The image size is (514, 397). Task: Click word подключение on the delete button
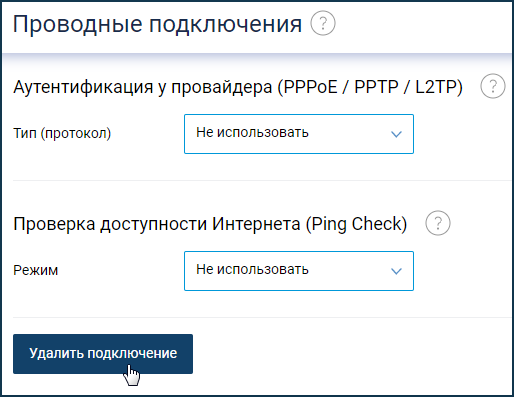[132, 353]
